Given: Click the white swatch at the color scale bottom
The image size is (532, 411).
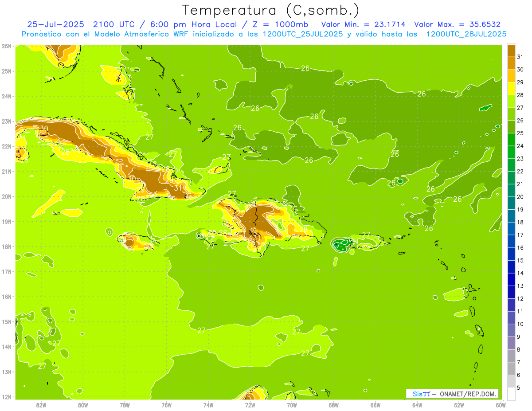Looking at the screenshot, I should 511,394.
